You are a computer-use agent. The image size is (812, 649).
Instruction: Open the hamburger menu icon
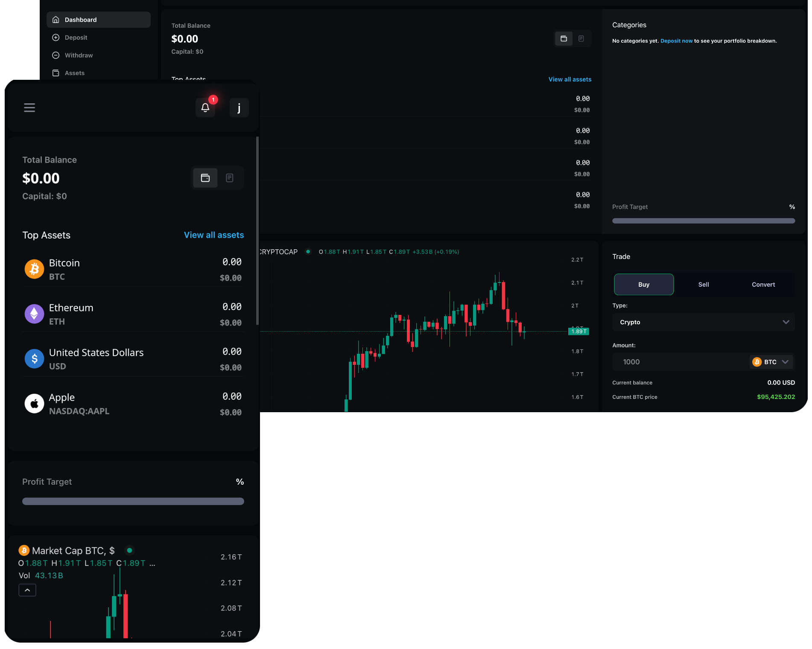(29, 108)
